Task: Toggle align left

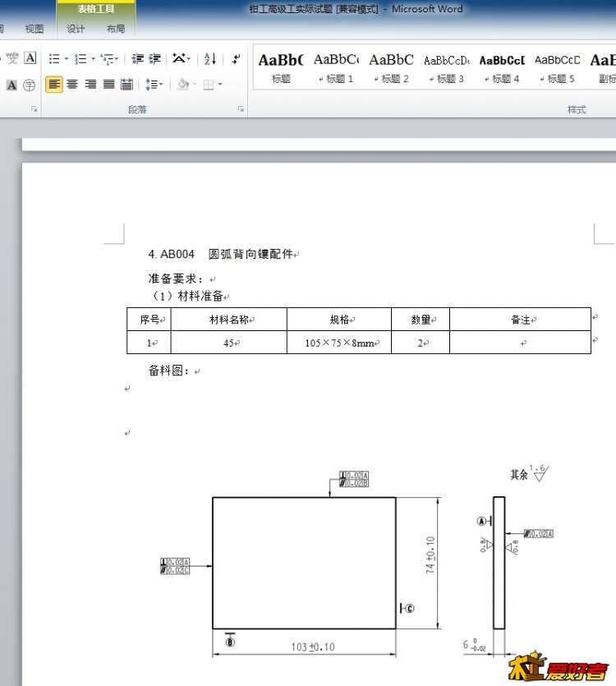Action: click(x=54, y=85)
